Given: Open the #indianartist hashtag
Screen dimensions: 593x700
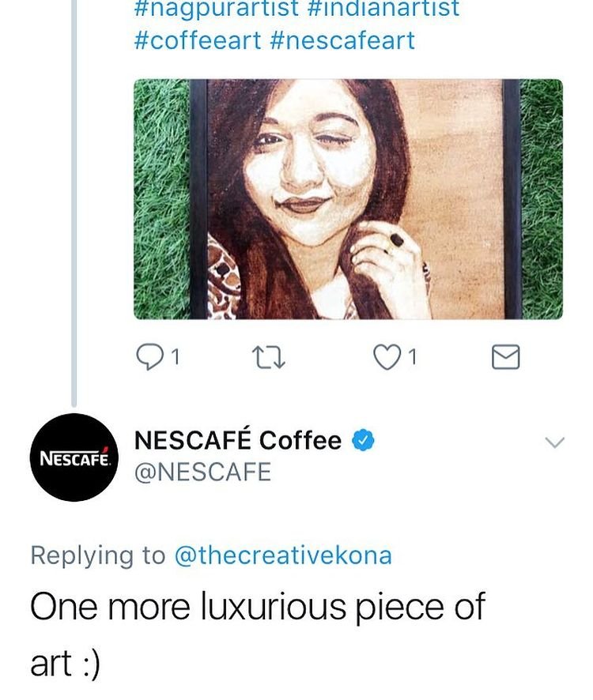Looking at the screenshot, I should pos(382,10).
